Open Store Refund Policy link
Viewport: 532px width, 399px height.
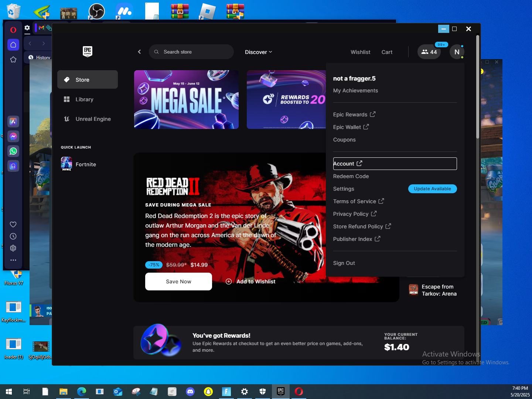coord(362,226)
